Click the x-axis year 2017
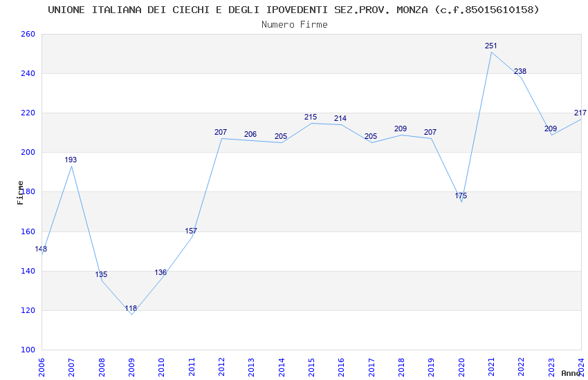Viewport: 588px width, 380px height. click(x=371, y=367)
